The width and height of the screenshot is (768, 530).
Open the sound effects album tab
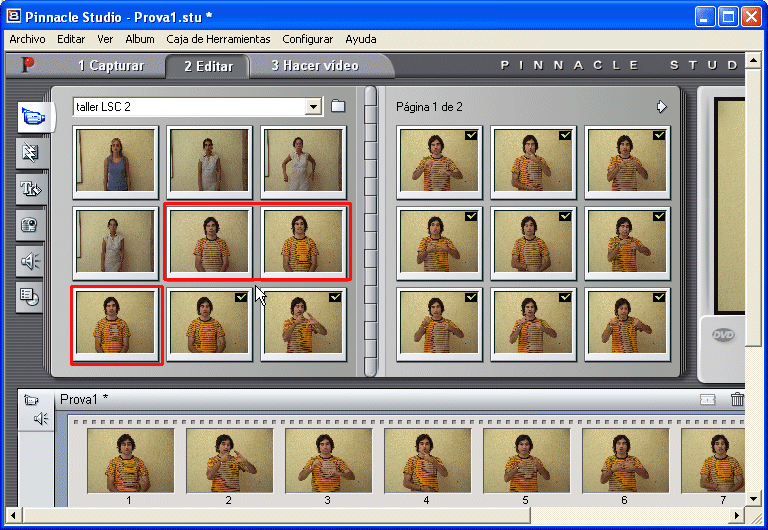click(x=30, y=261)
